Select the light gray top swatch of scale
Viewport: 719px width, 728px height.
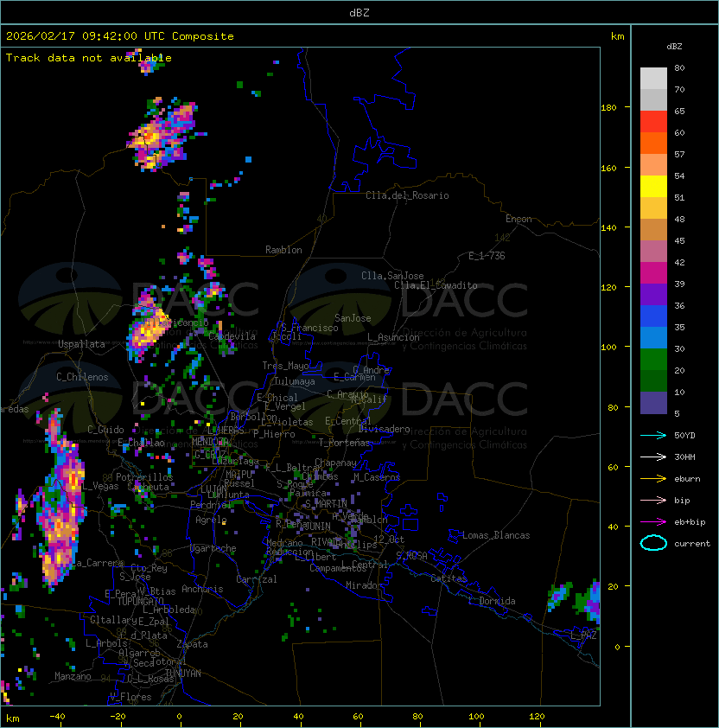653,79
